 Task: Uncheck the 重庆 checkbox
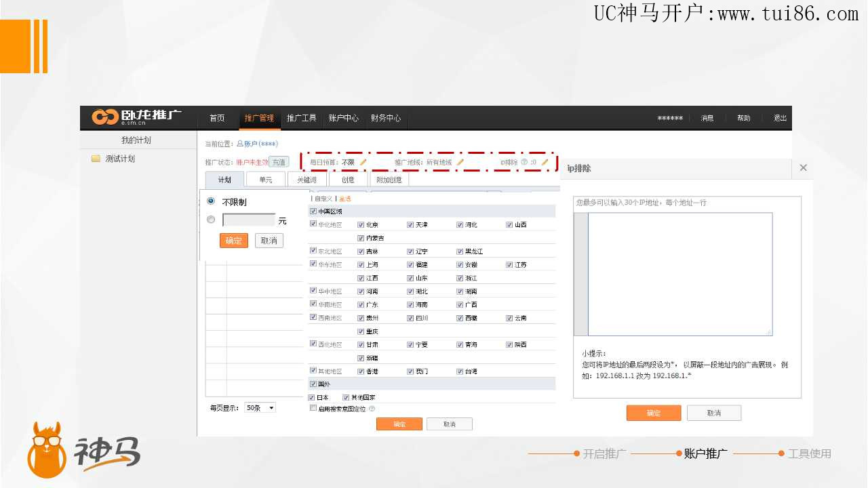(361, 331)
